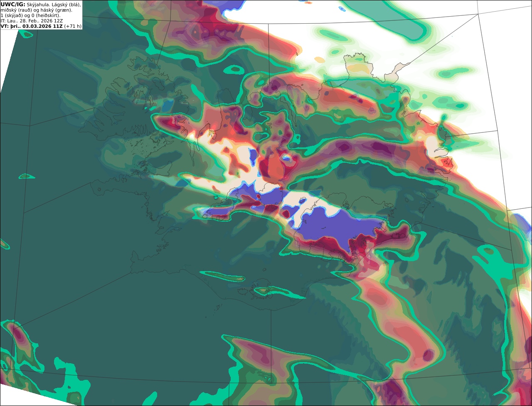Select the '0 (heiðskírt)' legend entry
Screen dimensions: 532x406
[x=46, y=16]
